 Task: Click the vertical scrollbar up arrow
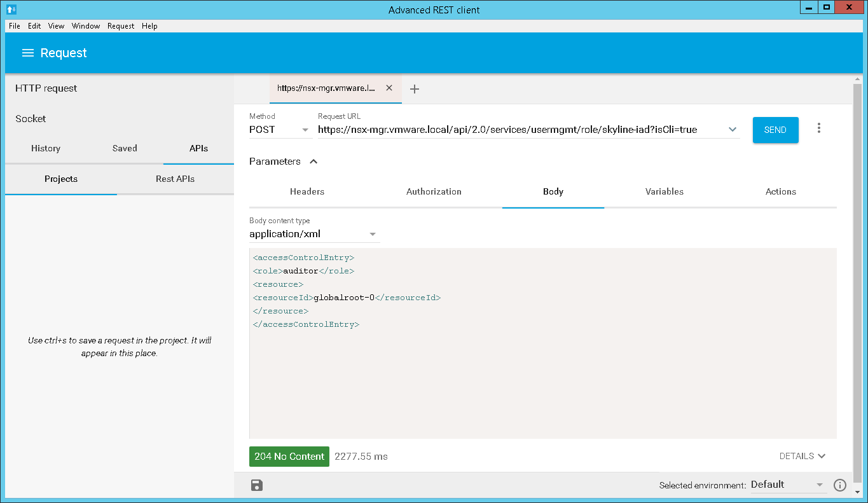(857, 79)
